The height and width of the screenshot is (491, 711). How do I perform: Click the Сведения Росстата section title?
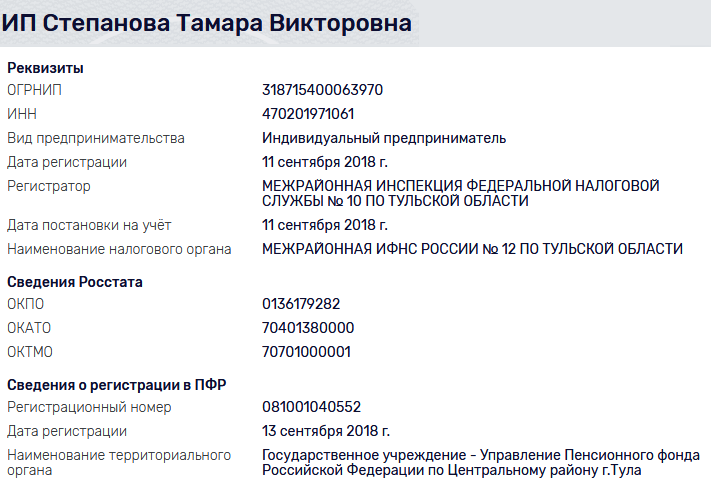click(75, 282)
